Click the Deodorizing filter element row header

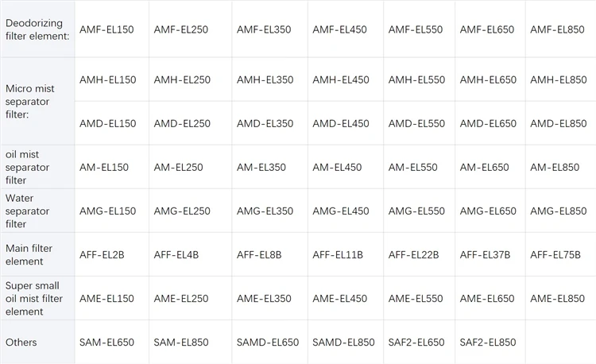37,29
